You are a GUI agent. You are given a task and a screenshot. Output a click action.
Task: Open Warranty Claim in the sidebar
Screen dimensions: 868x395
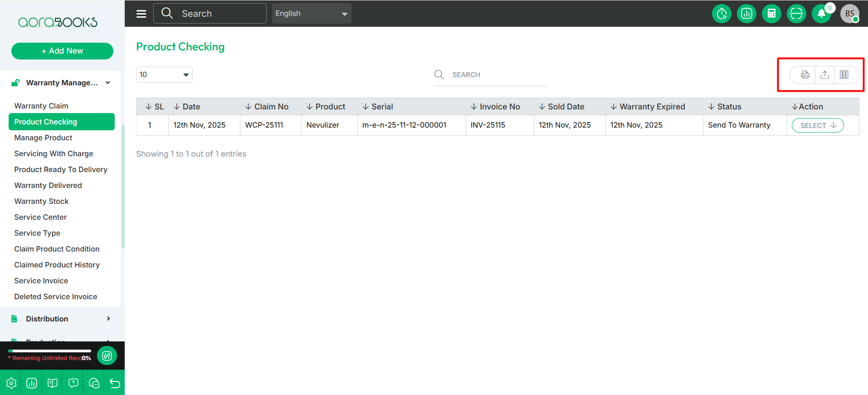41,106
